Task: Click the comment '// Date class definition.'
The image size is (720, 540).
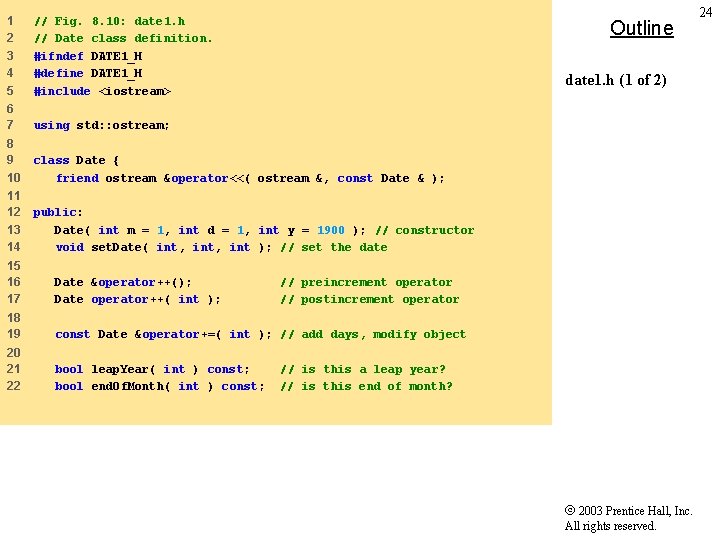Action: [123, 39]
